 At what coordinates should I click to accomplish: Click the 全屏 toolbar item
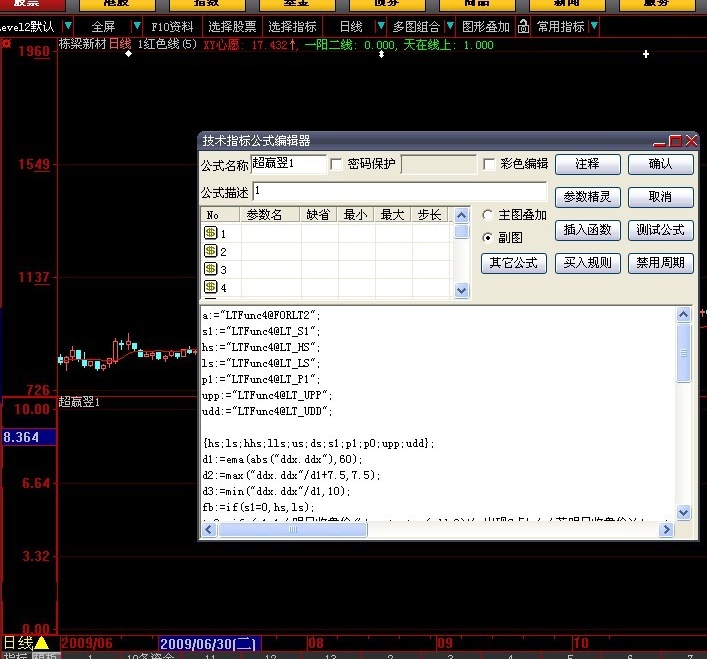[x=103, y=26]
